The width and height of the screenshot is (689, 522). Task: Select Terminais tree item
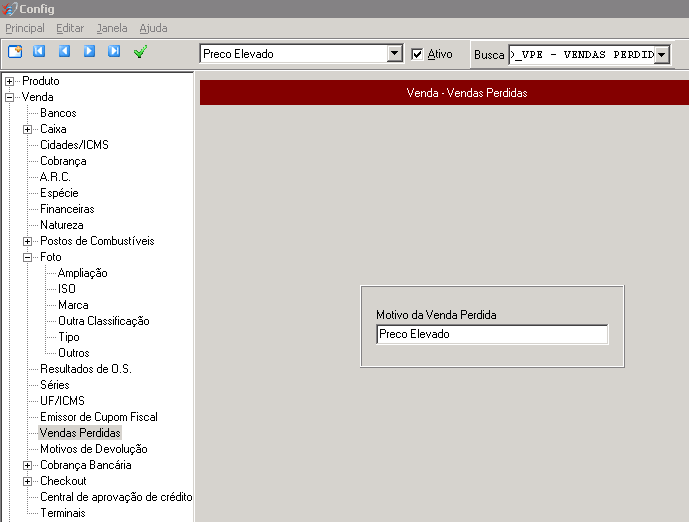[63, 513]
